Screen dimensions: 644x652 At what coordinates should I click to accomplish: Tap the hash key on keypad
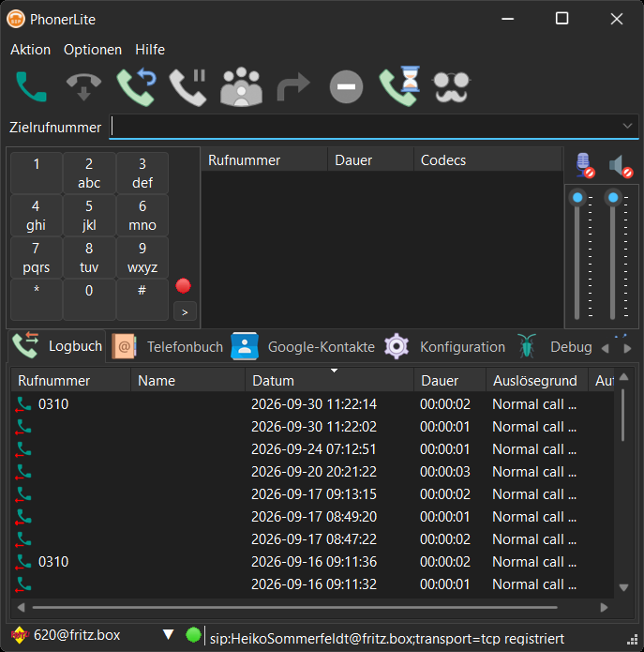(142, 299)
